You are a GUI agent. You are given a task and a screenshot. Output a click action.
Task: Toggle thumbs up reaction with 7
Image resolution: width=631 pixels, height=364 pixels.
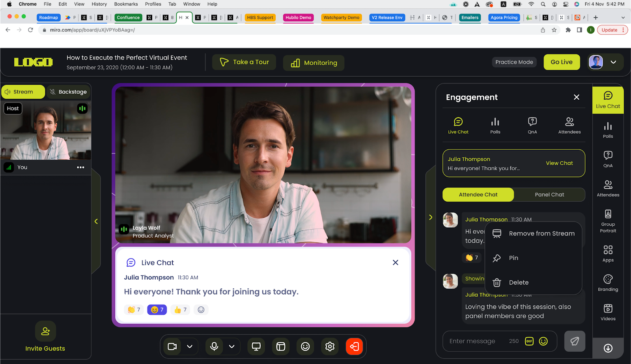tap(180, 310)
